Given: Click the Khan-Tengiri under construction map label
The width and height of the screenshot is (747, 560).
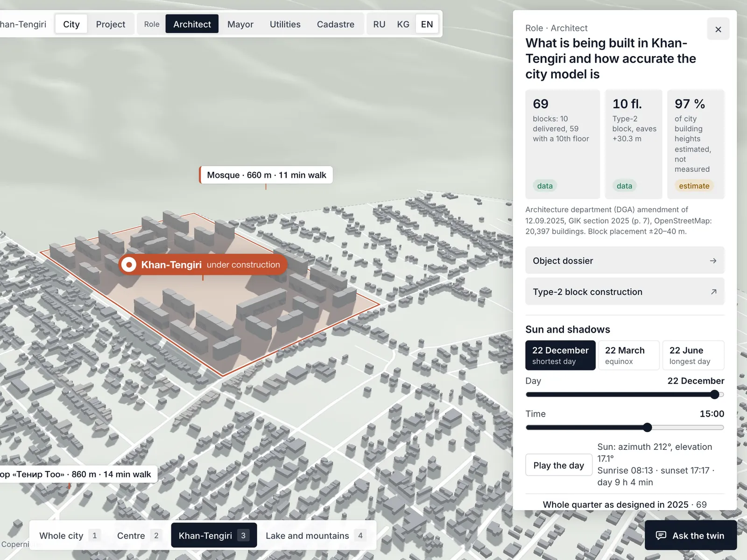Looking at the screenshot, I should click(x=203, y=265).
